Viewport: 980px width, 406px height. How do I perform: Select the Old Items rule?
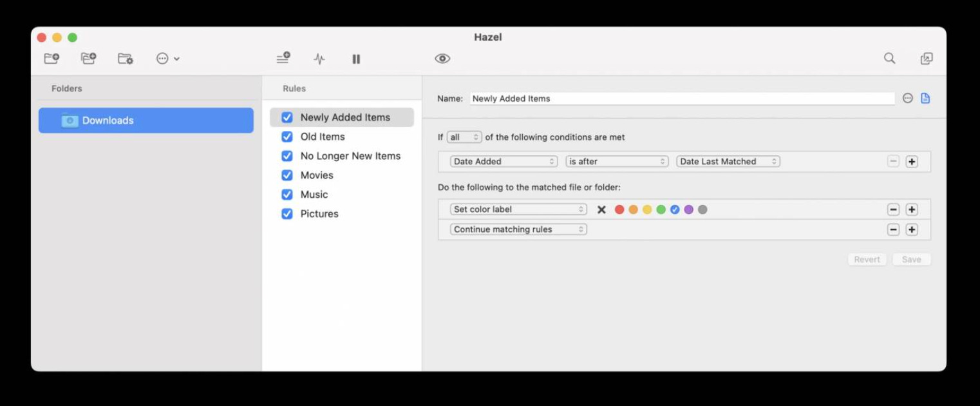point(323,137)
